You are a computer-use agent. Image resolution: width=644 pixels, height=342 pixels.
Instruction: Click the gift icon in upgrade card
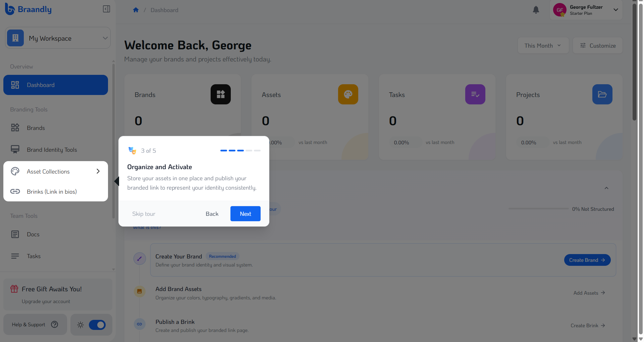(x=14, y=289)
